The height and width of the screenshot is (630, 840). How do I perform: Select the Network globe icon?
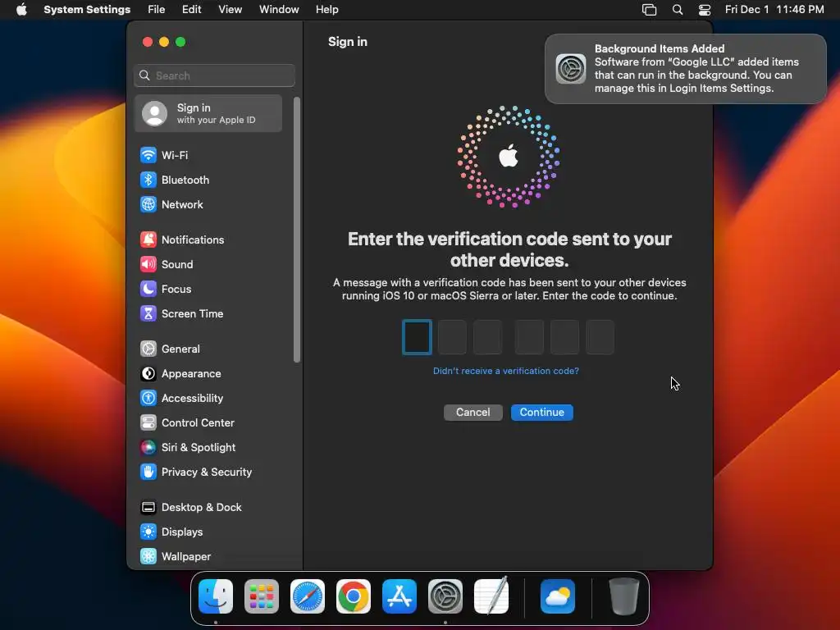pyautogui.click(x=148, y=204)
